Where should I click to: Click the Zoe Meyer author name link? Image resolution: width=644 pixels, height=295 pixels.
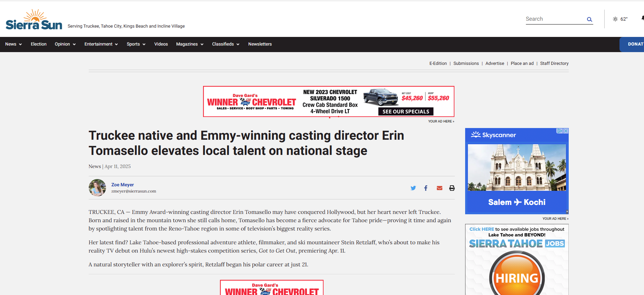[123, 185]
